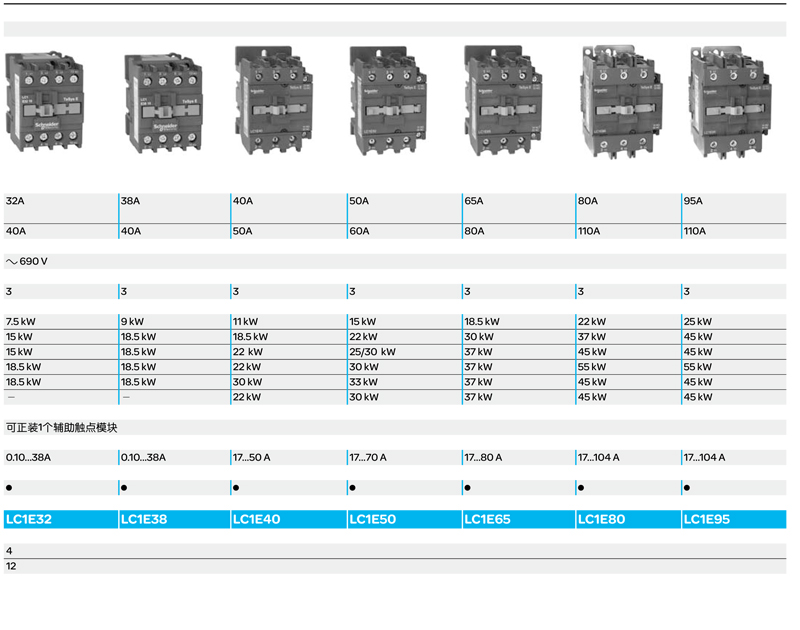Click the 60A thermal current value
Viewport: 800px width, 630px height.
359,231
